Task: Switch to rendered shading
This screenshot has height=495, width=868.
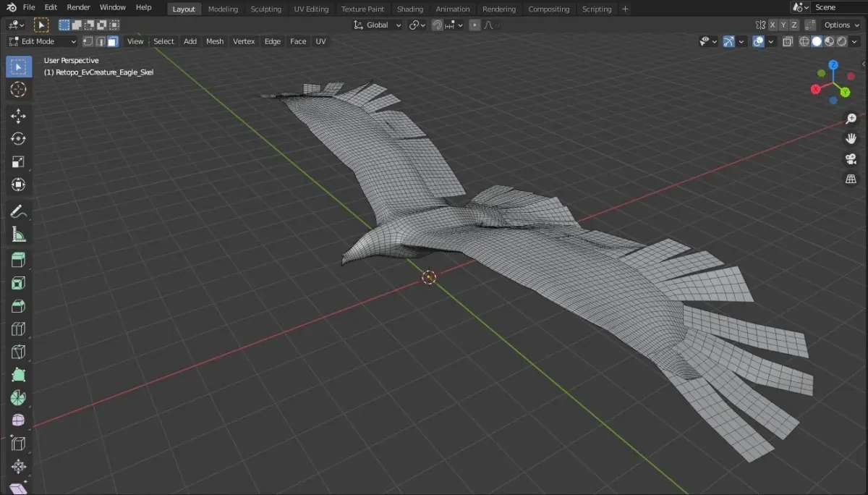Action: [841, 41]
